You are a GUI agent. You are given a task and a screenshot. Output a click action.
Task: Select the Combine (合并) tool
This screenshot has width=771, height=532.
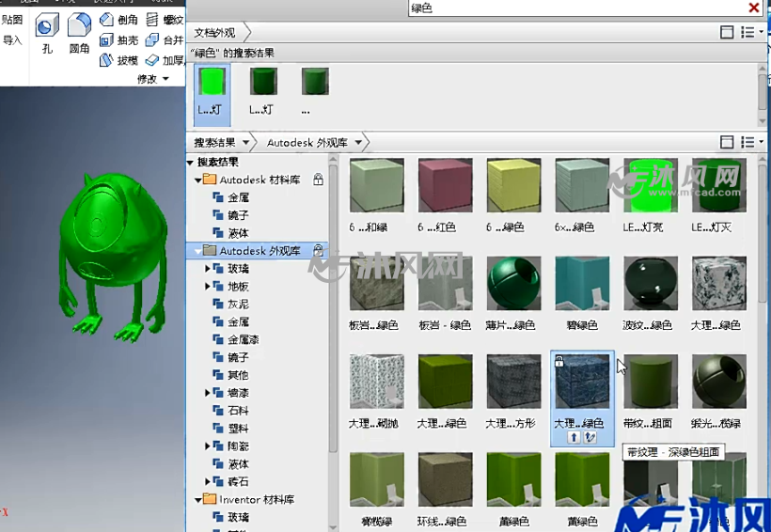[165, 39]
